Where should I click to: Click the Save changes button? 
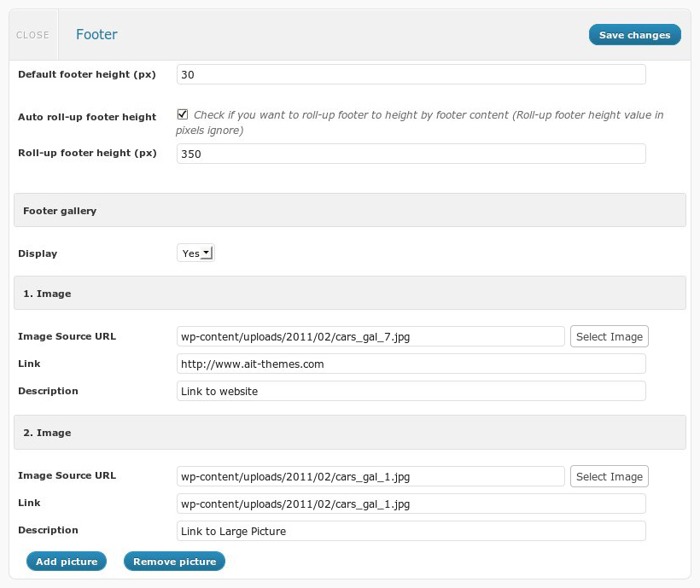click(x=634, y=35)
